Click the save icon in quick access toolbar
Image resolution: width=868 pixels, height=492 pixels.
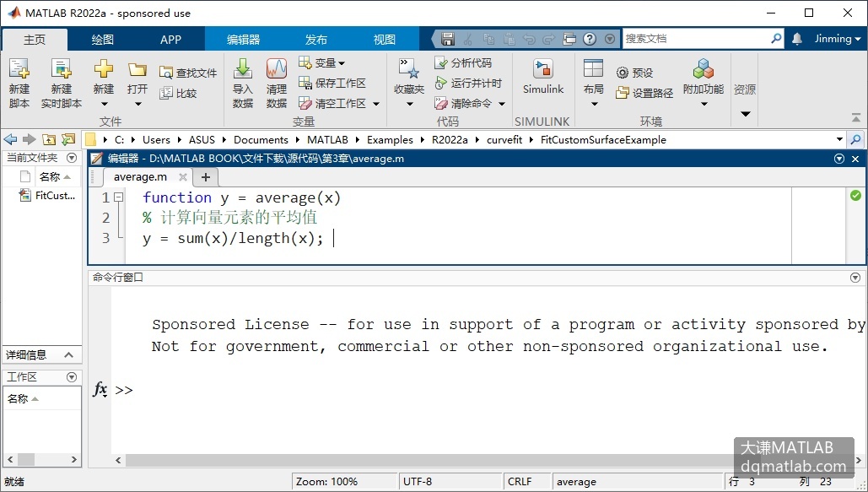pos(448,39)
